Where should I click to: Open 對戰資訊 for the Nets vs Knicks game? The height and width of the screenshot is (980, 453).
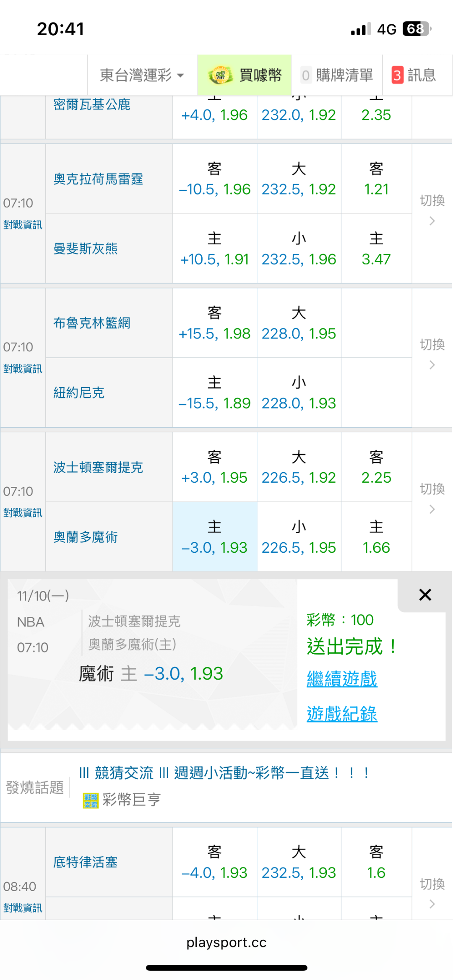23,369
